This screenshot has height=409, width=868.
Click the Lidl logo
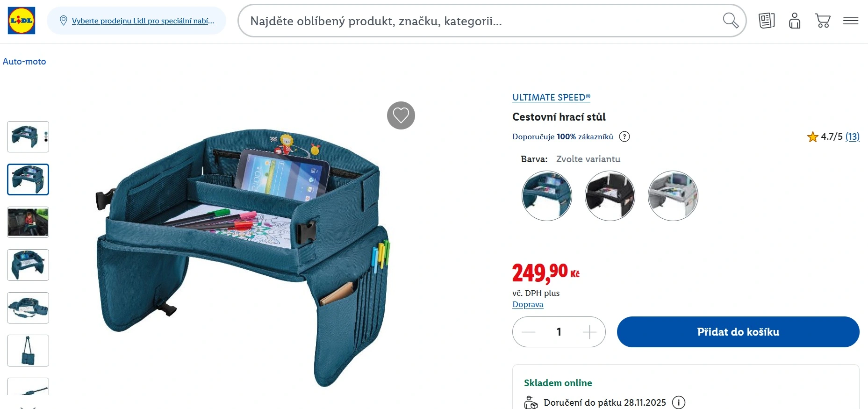(x=22, y=21)
